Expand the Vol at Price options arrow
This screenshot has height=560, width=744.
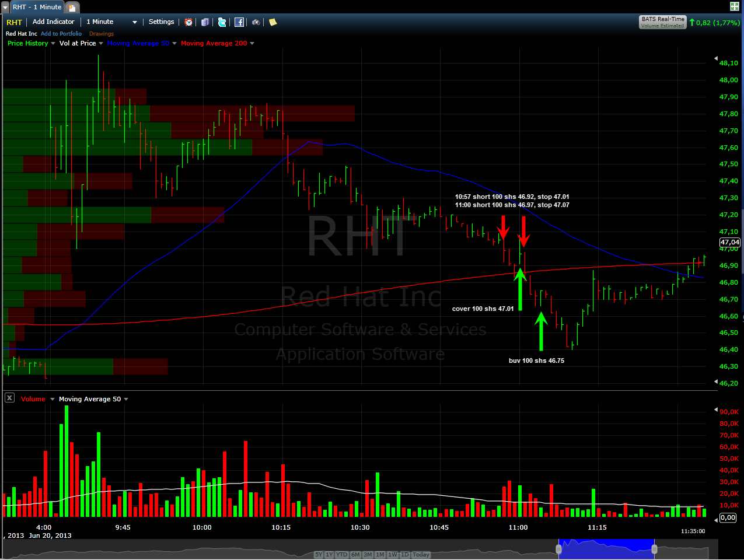pos(101,44)
